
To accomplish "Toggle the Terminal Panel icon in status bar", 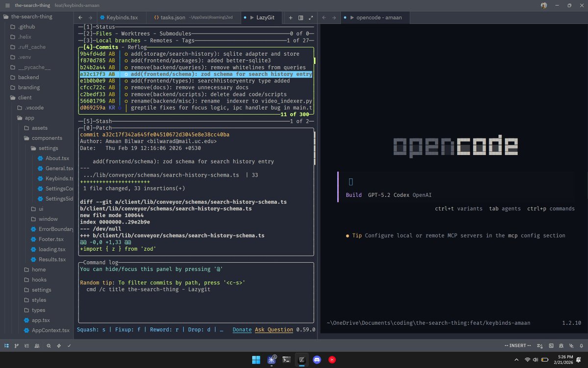I will coord(551,346).
